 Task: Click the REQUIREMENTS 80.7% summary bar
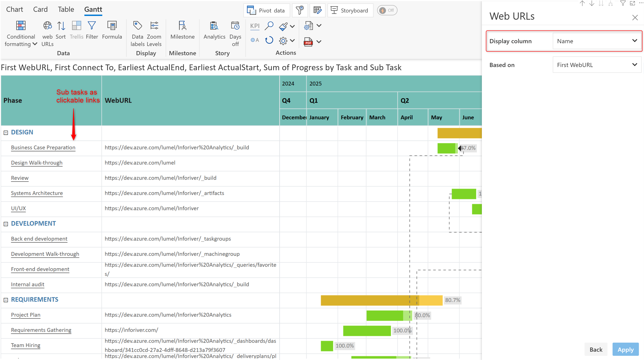(382, 300)
